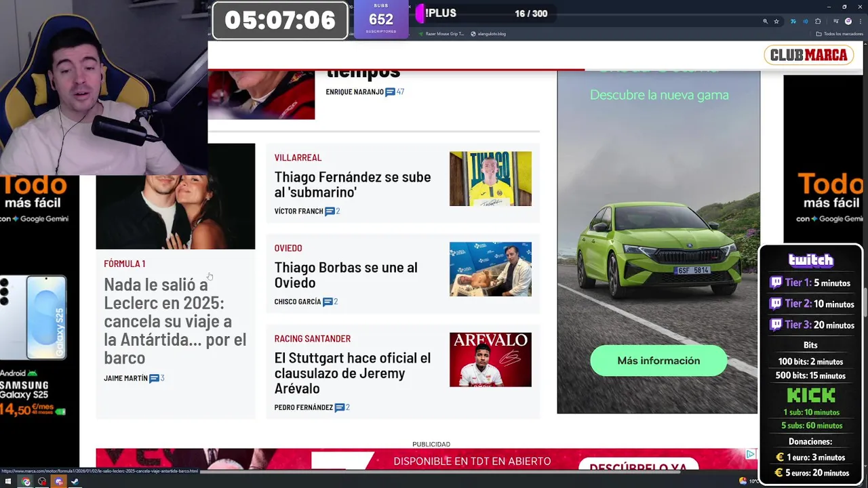Click the AREVALO Stuttgart thumbnail
Screen dimensions: 868x488
click(490, 360)
